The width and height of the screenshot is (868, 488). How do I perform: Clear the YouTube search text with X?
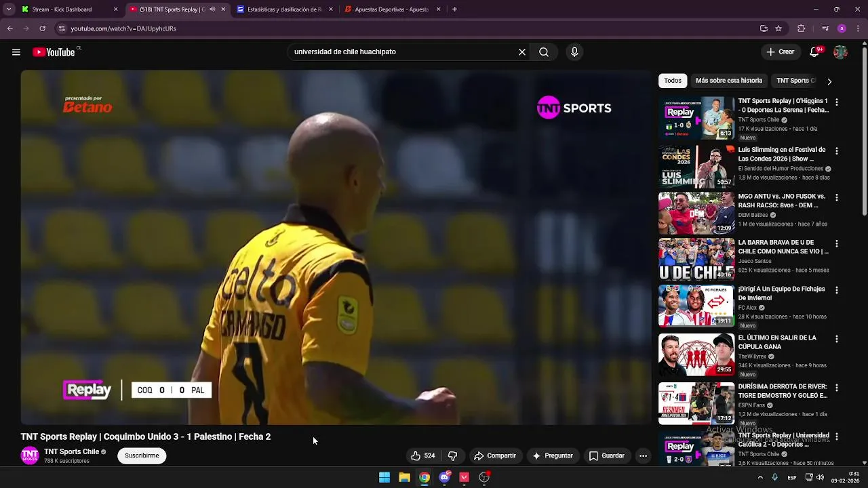522,52
